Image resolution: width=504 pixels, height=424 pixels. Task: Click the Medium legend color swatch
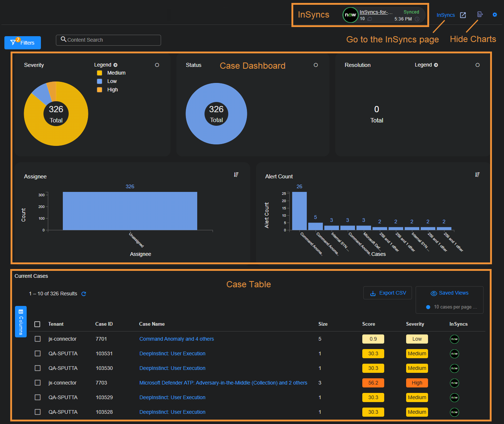pos(99,73)
